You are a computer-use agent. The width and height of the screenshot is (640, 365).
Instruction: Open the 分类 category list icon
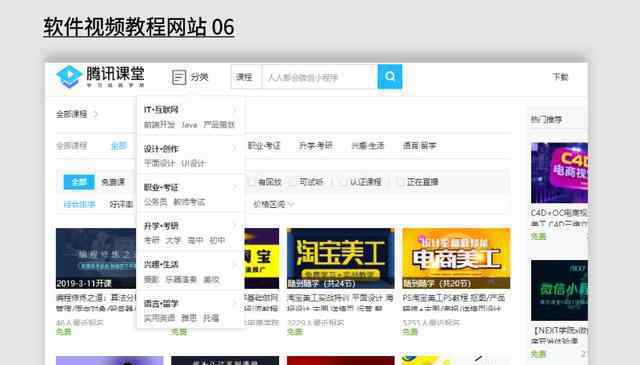[179, 77]
